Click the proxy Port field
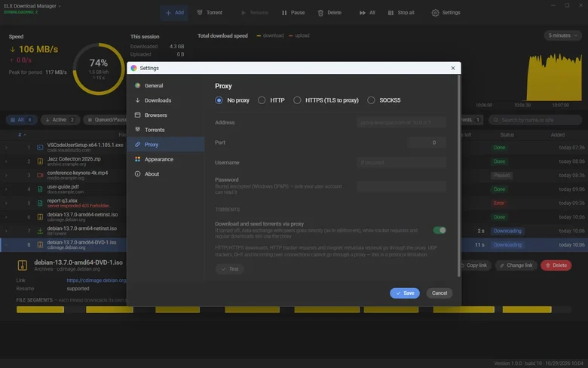The width and height of the screenshot is (588, 368). pos(427,143)
